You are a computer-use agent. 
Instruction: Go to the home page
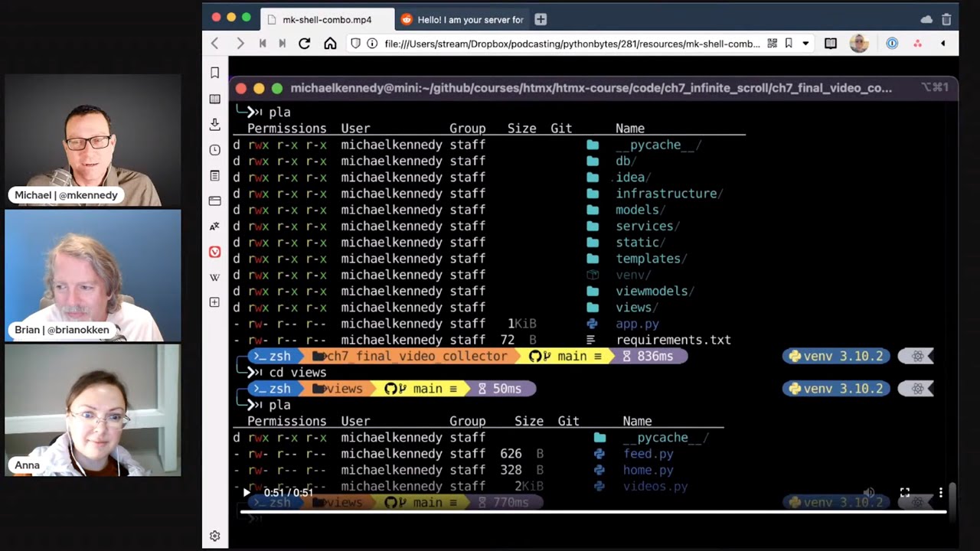click(x=330, y=44)
